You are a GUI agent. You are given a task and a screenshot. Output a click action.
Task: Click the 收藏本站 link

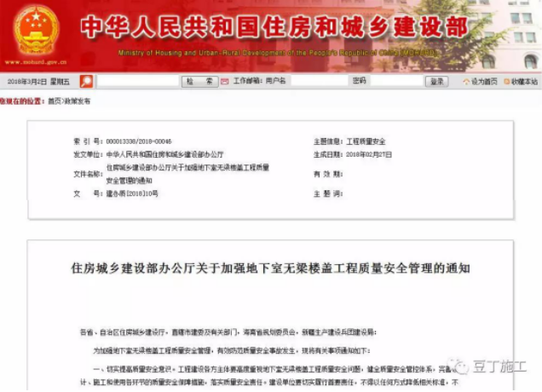(524, 82)
